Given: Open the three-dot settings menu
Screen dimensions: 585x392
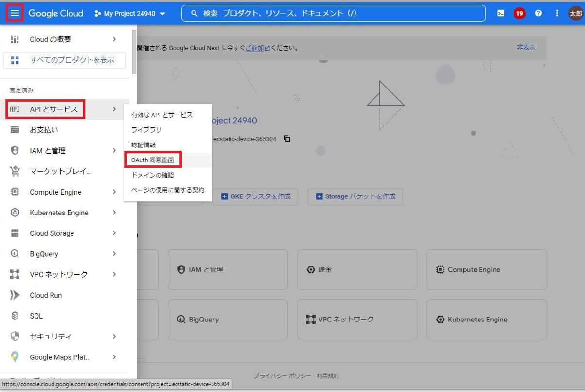Looking at the screenshot, I should (x=557, y=13).
